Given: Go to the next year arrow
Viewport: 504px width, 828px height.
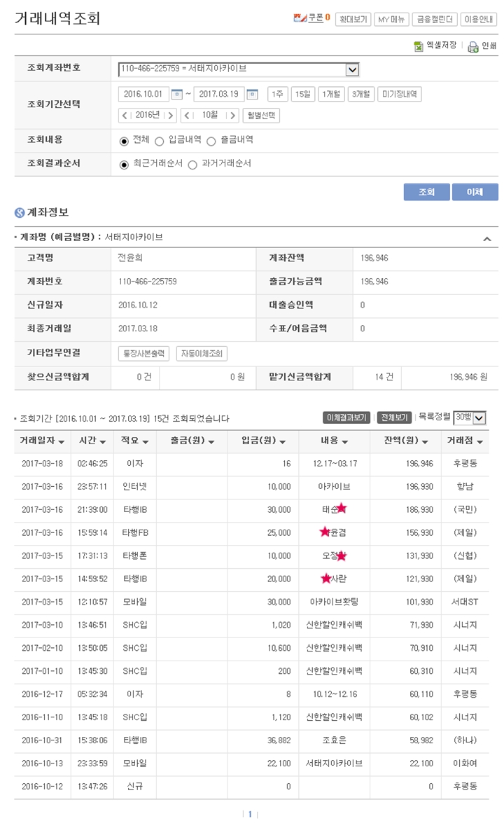Looking at the screenshot, I should (x=171, y=115).
